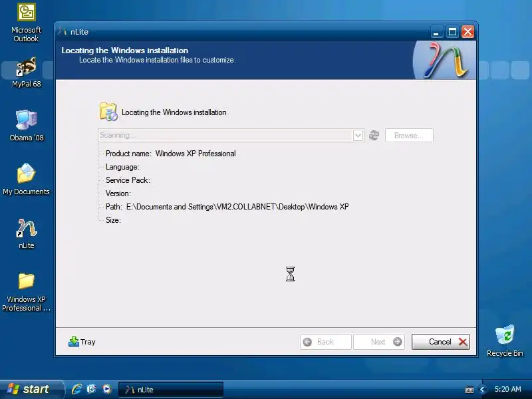The image size is (532, 399).
Task: Minimize the nLite window
Action: [436, 32]
